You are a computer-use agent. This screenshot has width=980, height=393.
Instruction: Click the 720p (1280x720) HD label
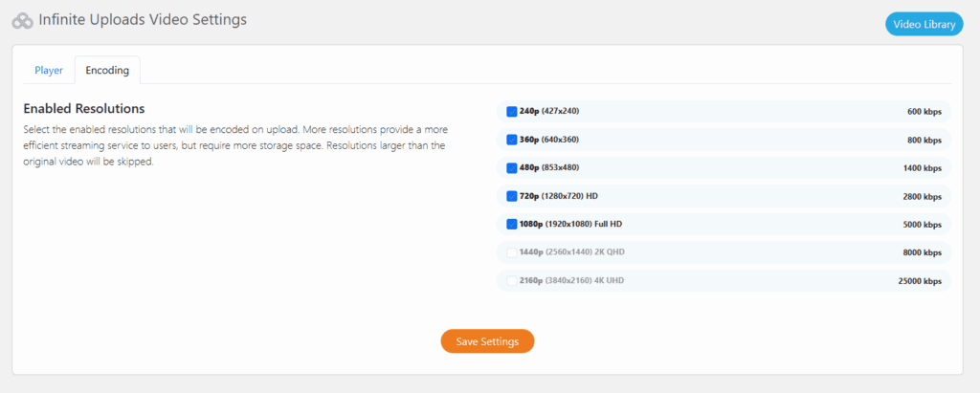pos(559,196)
